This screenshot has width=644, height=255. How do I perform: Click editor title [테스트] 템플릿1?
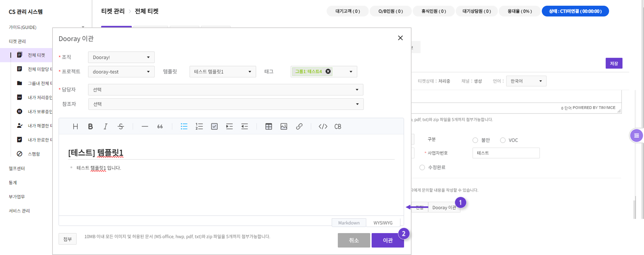[96, 152]
